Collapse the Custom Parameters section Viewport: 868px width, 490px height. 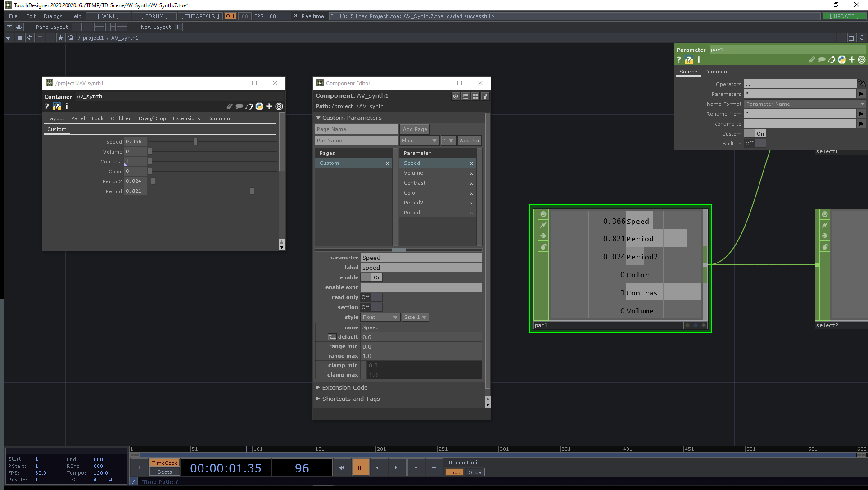point(318,118)
